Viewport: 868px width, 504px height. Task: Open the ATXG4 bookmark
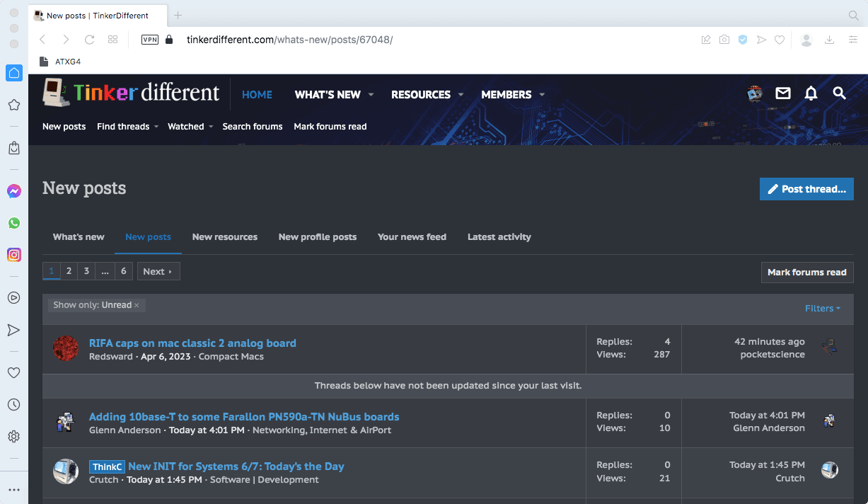pos(60,62)
